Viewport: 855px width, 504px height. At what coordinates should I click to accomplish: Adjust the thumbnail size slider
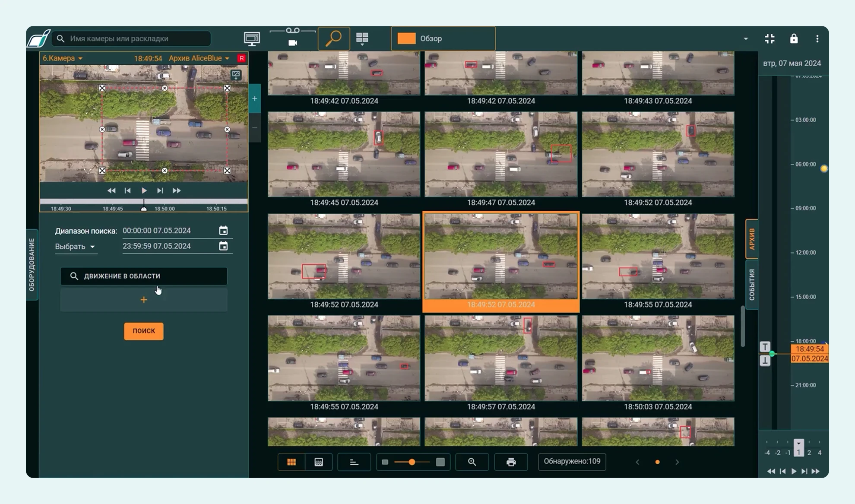pyautogui.click(x=412, y=462)
